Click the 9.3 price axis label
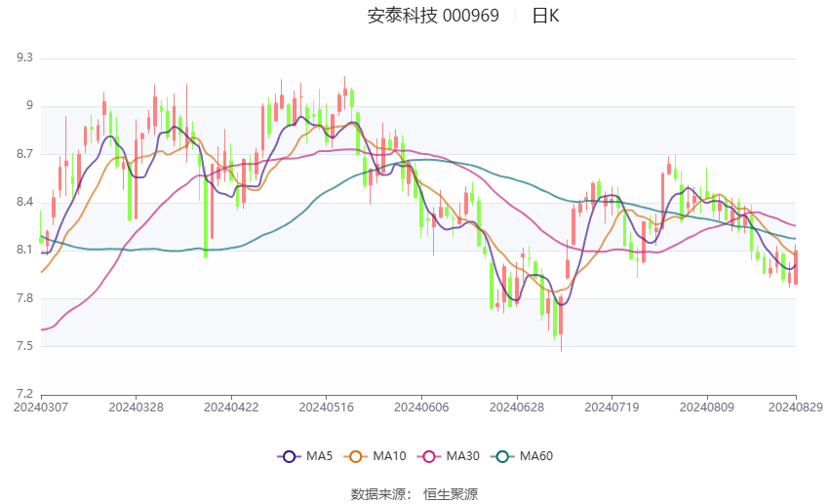 click(x=24, y=58)
